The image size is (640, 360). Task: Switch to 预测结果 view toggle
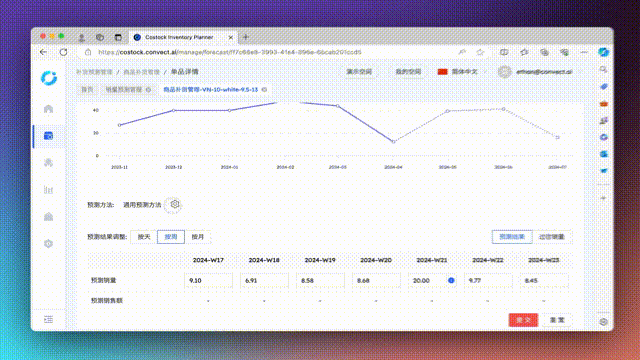pos(512,237)
